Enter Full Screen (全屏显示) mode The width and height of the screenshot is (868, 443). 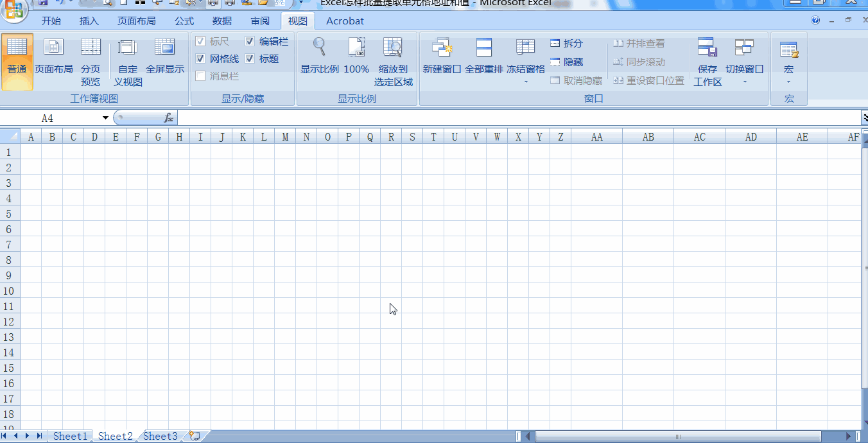[165, 56]
